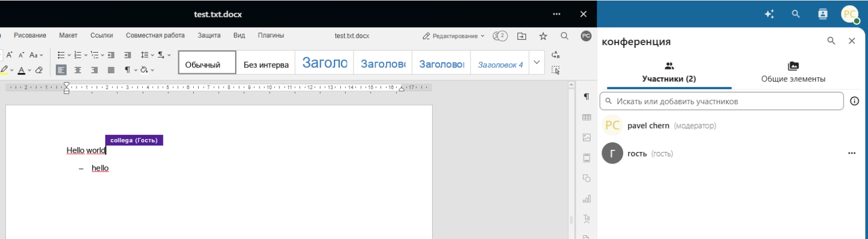Add document to favorites with star icon
This screenshot has width=868, height=239.
tap(543, 36)
